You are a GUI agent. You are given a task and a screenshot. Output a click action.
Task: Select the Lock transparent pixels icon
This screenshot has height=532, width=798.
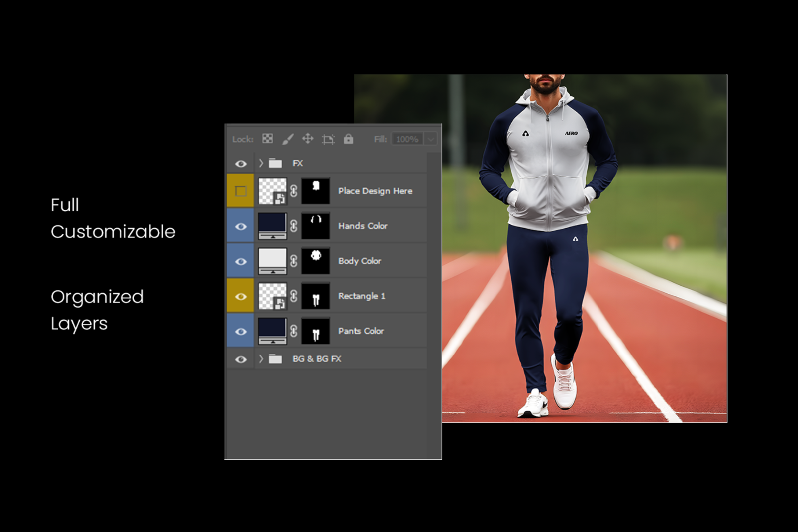click(x=268, y=139)
